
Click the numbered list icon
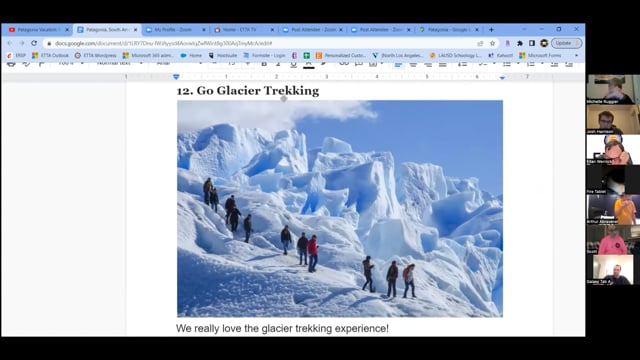(x=531, y=64)
